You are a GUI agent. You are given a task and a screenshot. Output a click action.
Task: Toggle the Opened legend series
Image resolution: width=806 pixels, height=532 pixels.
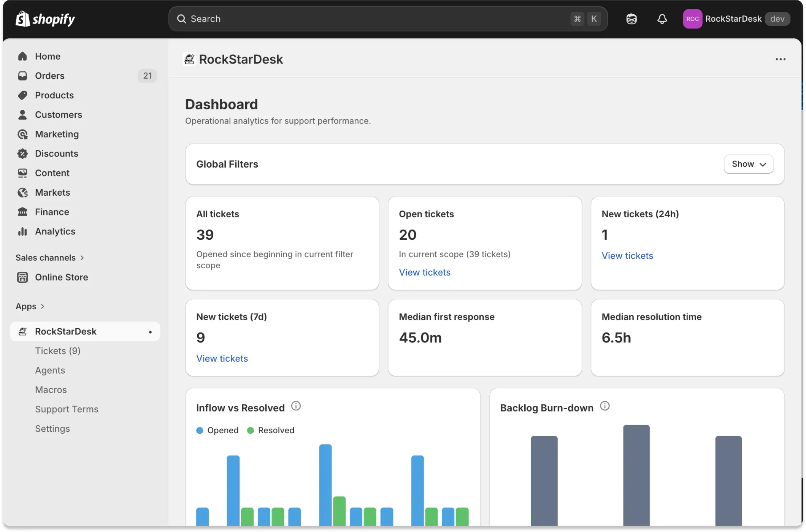point(217,430)
